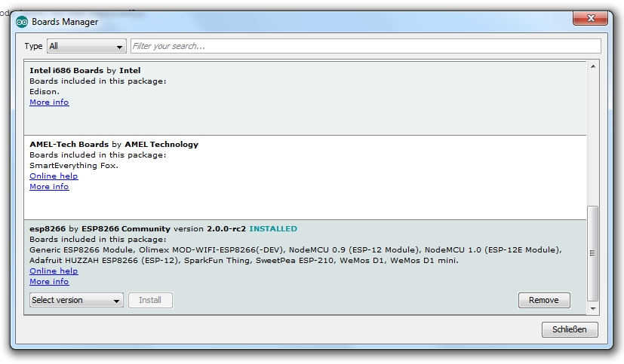Click the INSTALLED status label

pyautogui.click(x=273, y=229)
